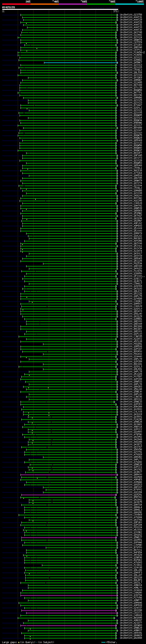Select the label UniRef100_C6TFC1
This screenshot has width=146, height=644.
coord(131,50)
